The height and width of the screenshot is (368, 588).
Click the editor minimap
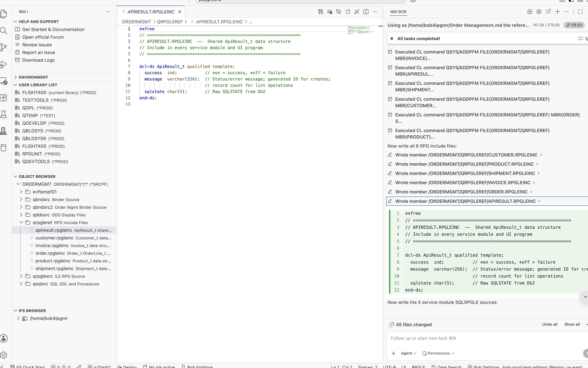click(x=361, y=30)
